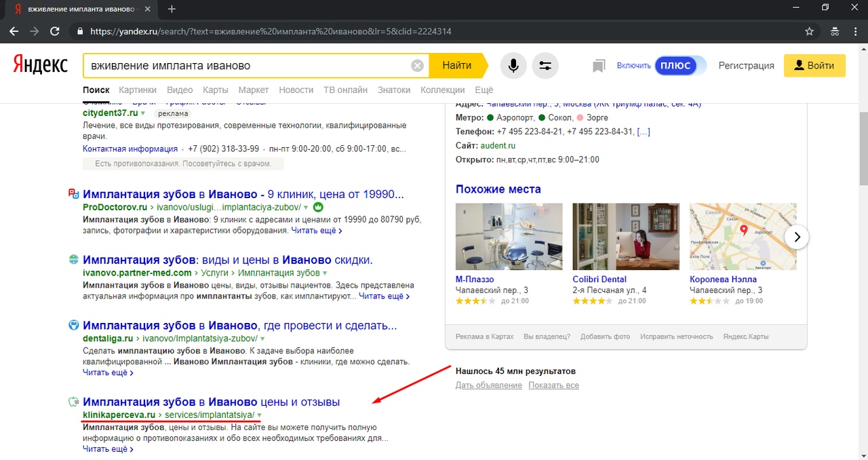Switch to the Новости tab
Image resolution: width=868 pixels, height=460 pixels.
pos(296,90)
